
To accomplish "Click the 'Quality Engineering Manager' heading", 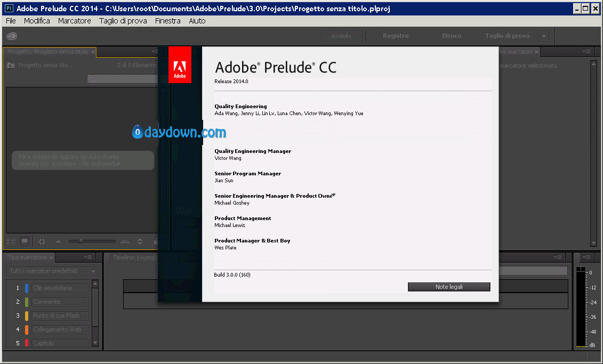I will point(253,151).
